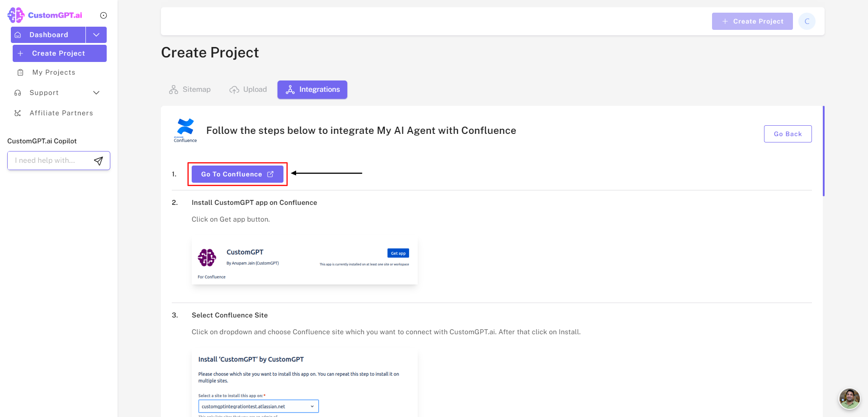The width and height of the screenshot is (868, 417).
Task: Click the top bar Create Project button
Action: click(x=752, y=21)
